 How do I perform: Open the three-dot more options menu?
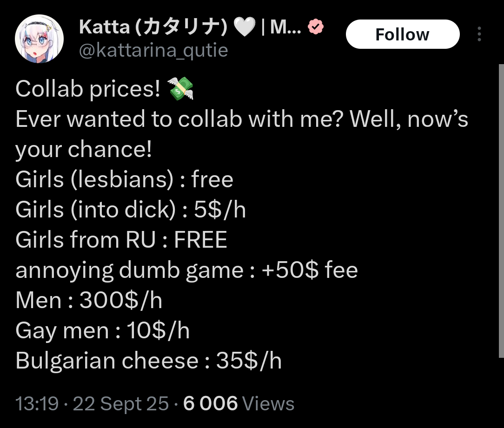coord(479,34)
